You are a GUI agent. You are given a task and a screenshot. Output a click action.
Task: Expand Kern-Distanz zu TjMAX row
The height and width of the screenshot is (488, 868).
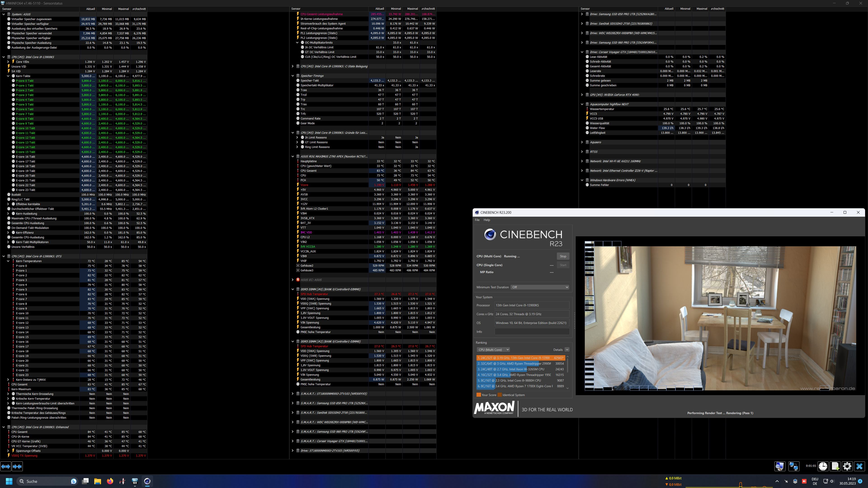click(x=8, y=380)
